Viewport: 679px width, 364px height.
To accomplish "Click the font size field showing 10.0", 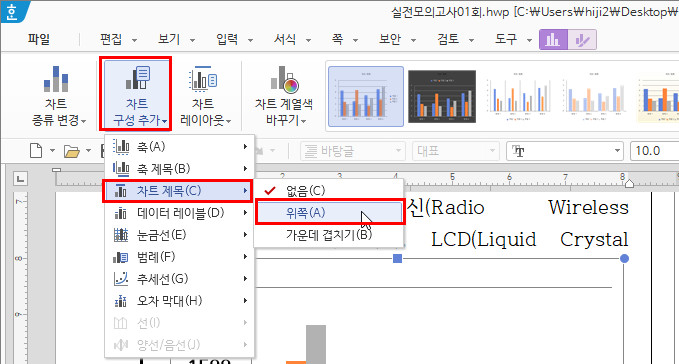I will (654, 151).
